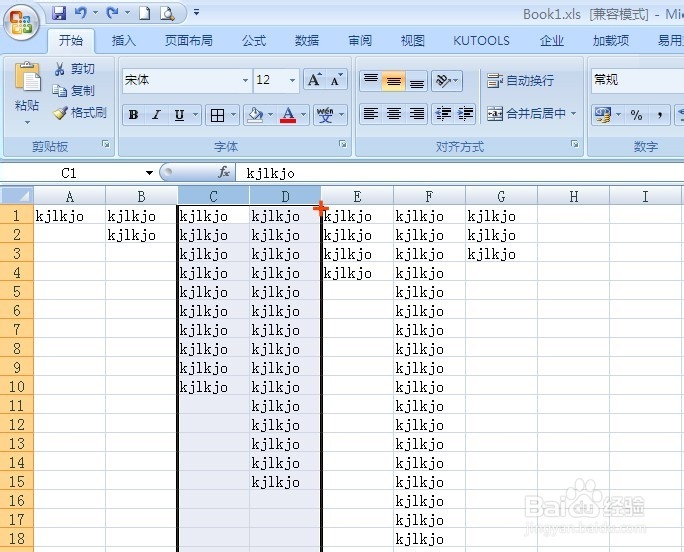Expand the Name Box dropdown arrow
This screenshot has height=552, width=684.
(149, 173)
